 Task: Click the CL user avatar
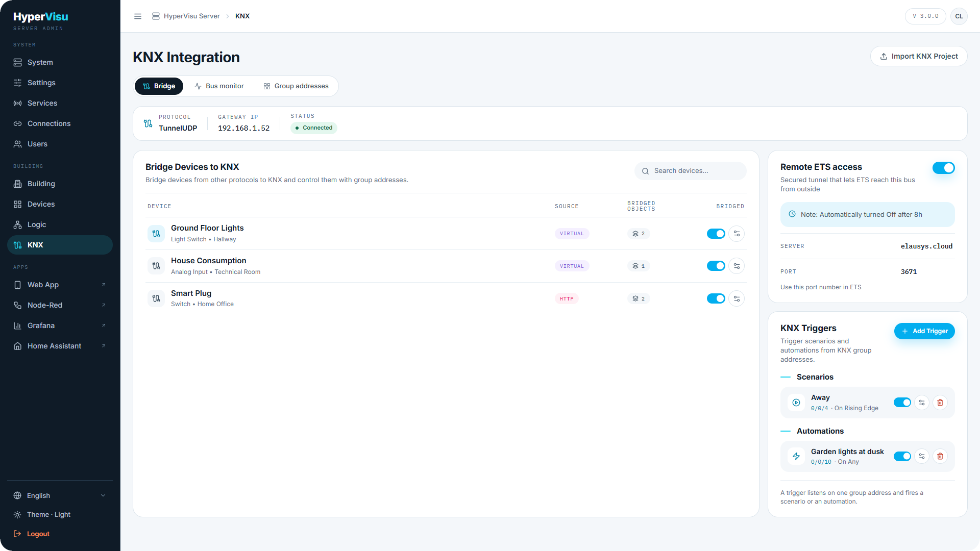959,16
